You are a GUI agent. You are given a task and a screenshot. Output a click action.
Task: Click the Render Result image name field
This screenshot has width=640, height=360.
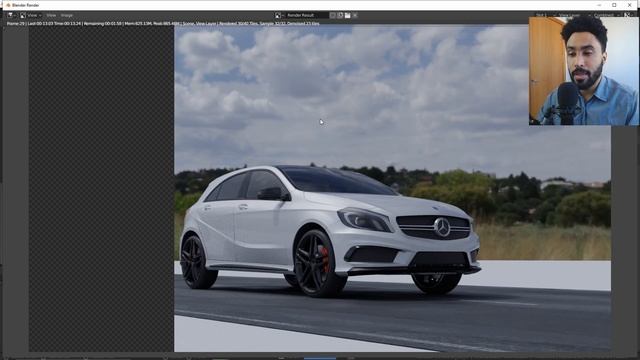point(307,15)
